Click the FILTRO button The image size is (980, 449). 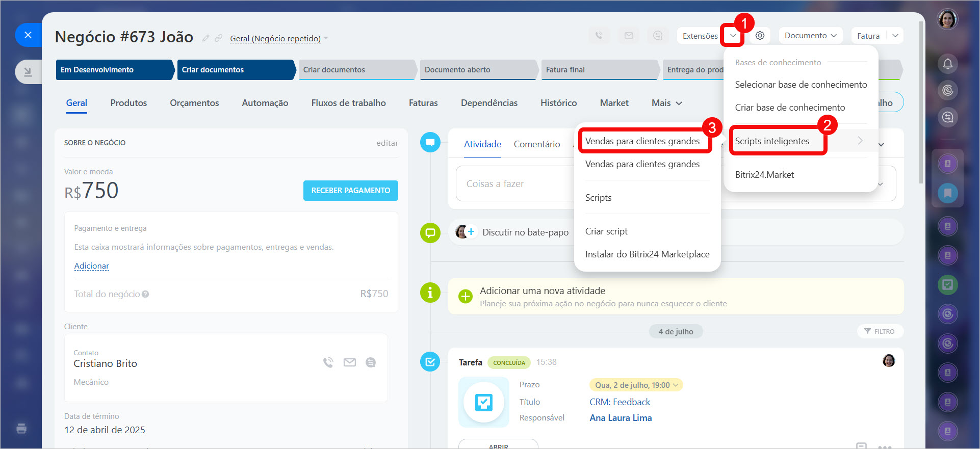coord(880,331)
